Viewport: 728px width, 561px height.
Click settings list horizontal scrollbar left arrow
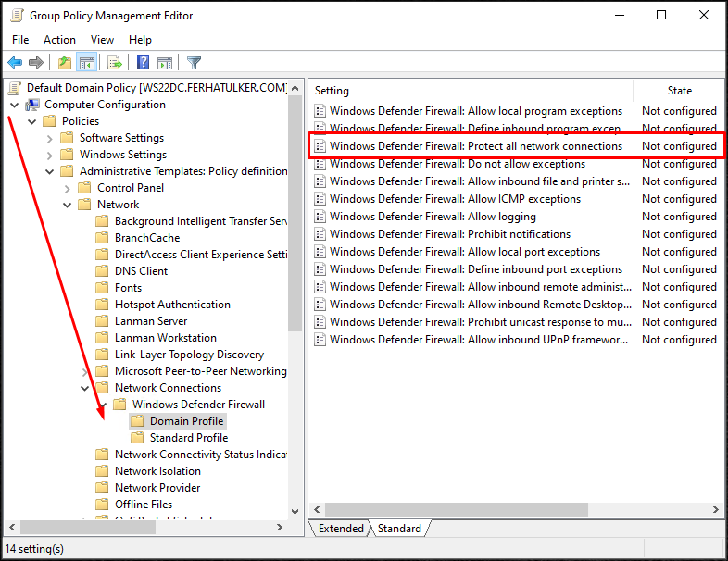point(317,509)
